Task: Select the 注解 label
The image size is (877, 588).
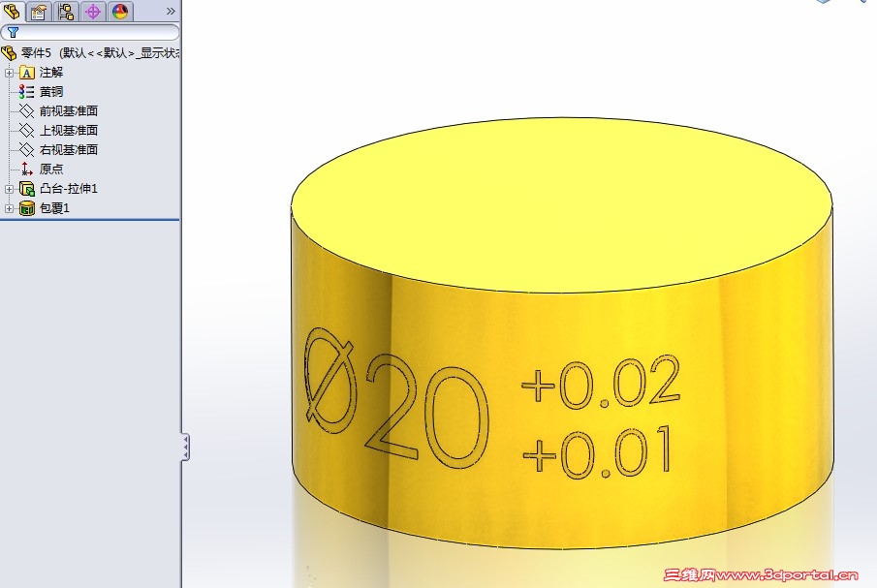Action: pos(51,72)
